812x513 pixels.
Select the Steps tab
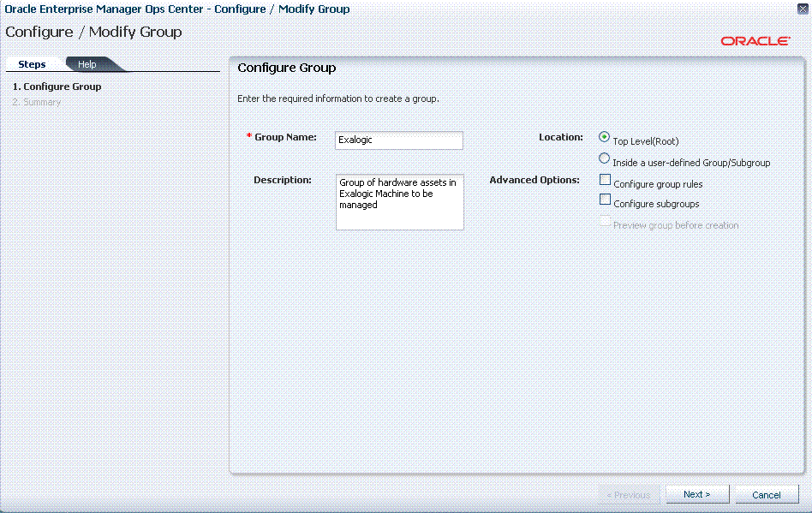pyautogui.click(x=32, y=64)
